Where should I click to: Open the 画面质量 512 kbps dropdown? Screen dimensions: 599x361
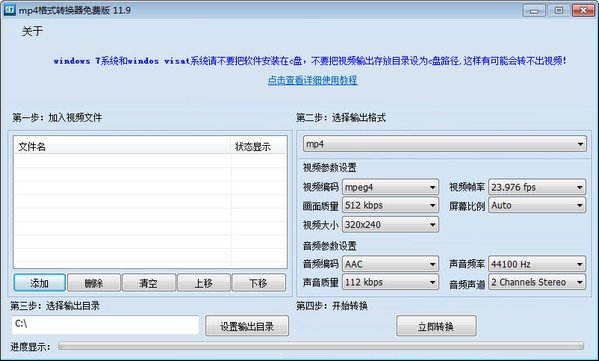tap(390, 205)
